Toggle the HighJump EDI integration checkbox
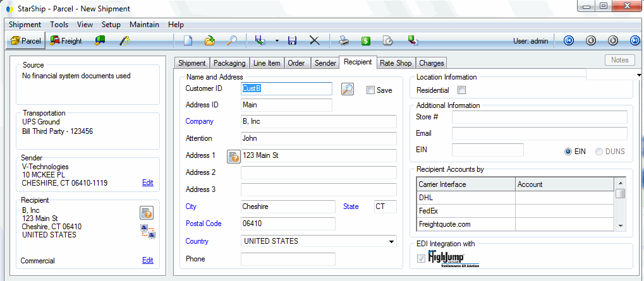The width and height of the screenshot is (644, 281). [421, 258]
